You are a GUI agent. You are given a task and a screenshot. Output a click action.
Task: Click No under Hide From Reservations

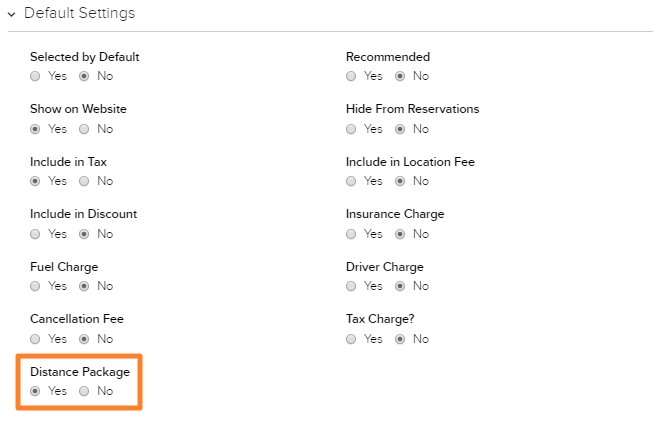tap(400, 129)
